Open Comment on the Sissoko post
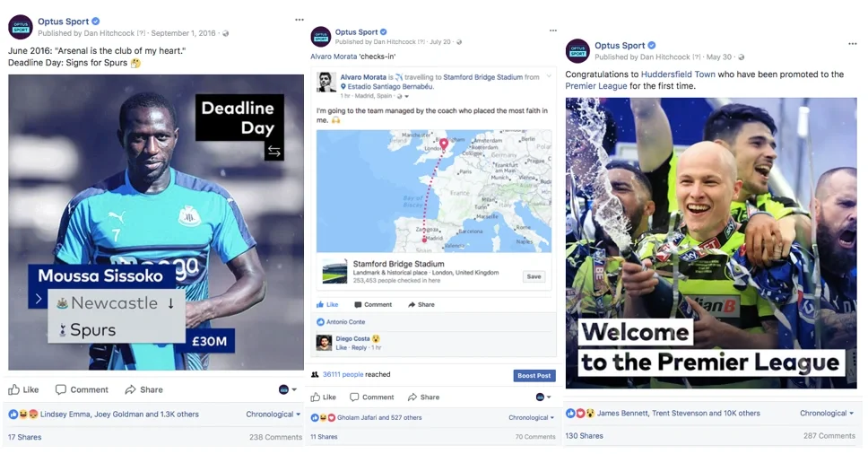The height and width of the screenshot is (454, 868). (82, 389)
